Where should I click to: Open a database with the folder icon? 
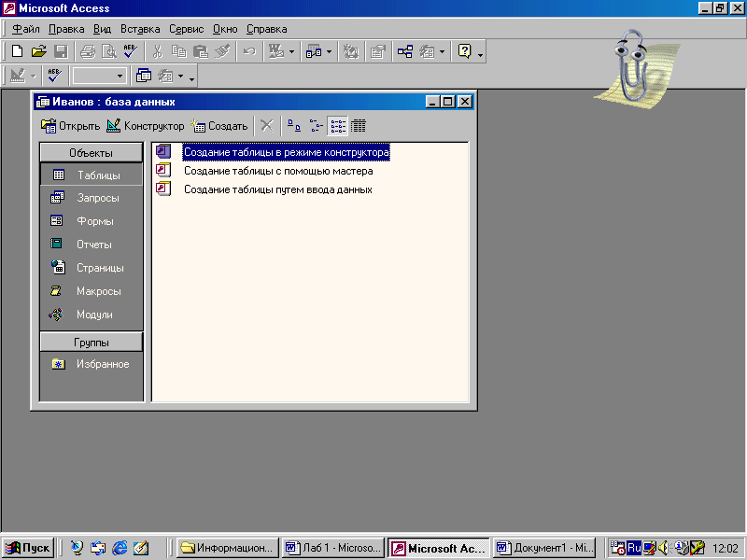[x=38, y=51]
